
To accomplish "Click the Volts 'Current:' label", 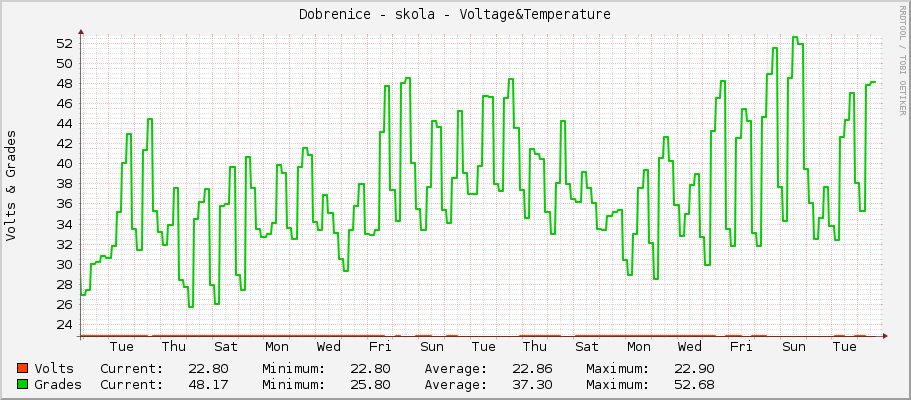I will 132,369.
